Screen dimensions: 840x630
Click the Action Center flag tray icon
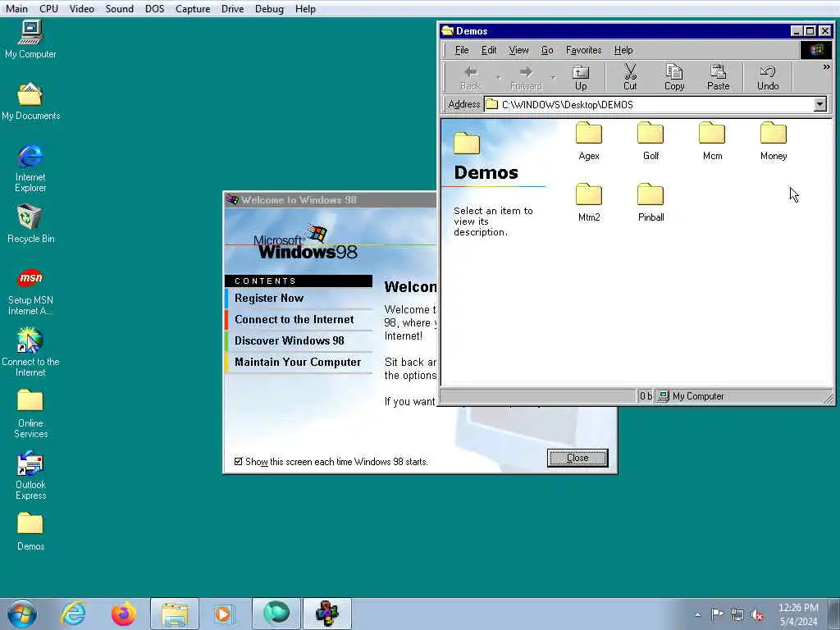click(717, 614)
